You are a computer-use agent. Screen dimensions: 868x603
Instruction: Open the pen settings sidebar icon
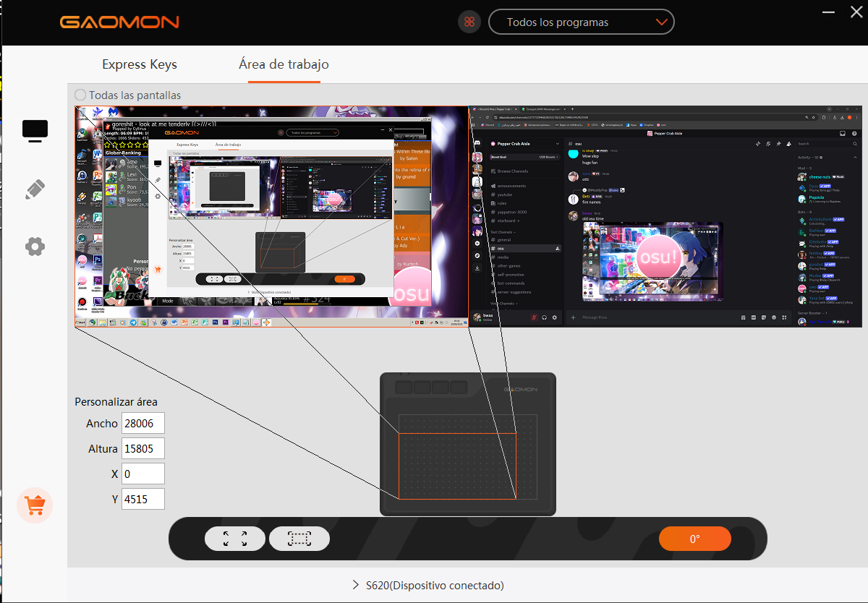point(35,189)
